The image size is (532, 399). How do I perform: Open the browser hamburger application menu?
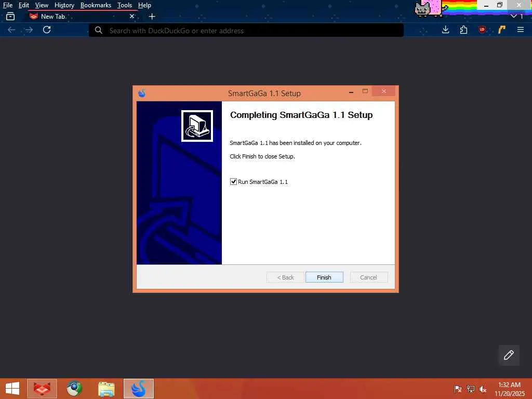(x=521, y=30)
